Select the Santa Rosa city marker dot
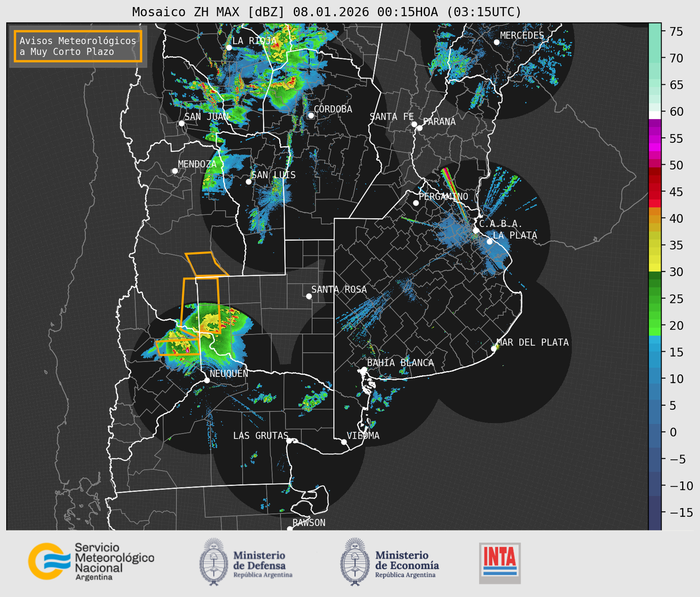Viewport: 700px width, 597px height. [309, 296]
